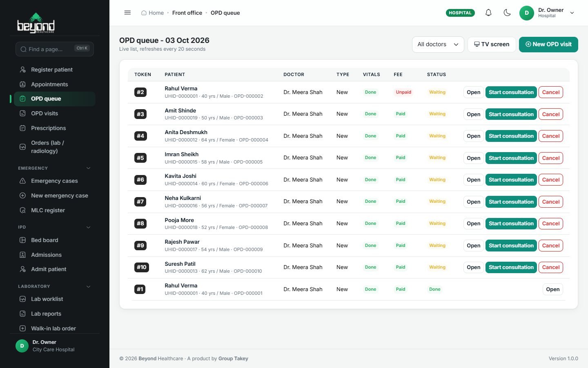Click the Lab worklist icon
Image resolution: width=588 pixels, height=368 pixels.
tap(23, 299)
